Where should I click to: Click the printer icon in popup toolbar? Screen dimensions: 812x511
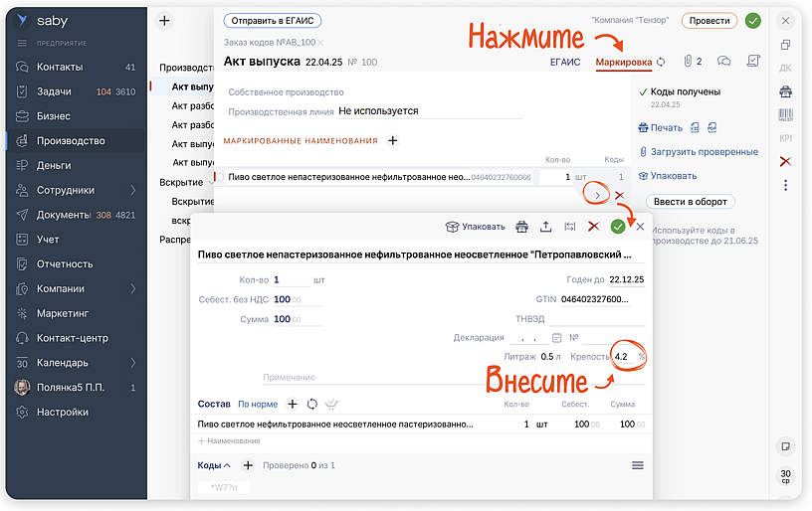(x=522, y=227)
